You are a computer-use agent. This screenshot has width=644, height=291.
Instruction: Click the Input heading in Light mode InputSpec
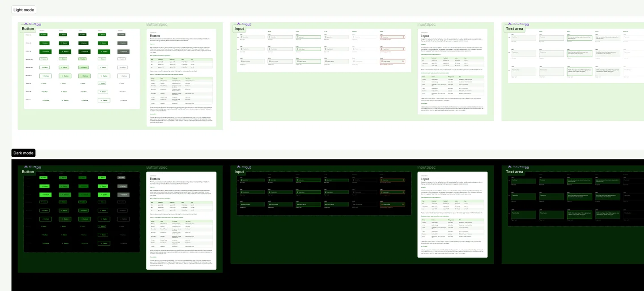pos(425,36)
